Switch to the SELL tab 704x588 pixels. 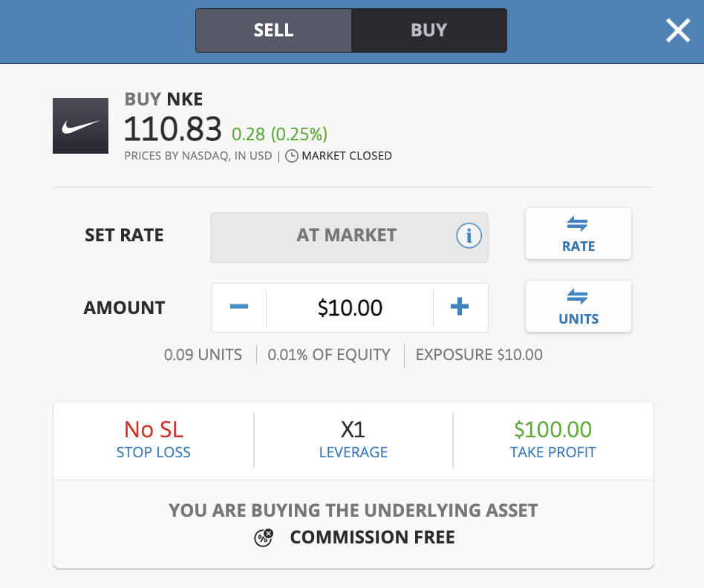(x=273, y=30)
